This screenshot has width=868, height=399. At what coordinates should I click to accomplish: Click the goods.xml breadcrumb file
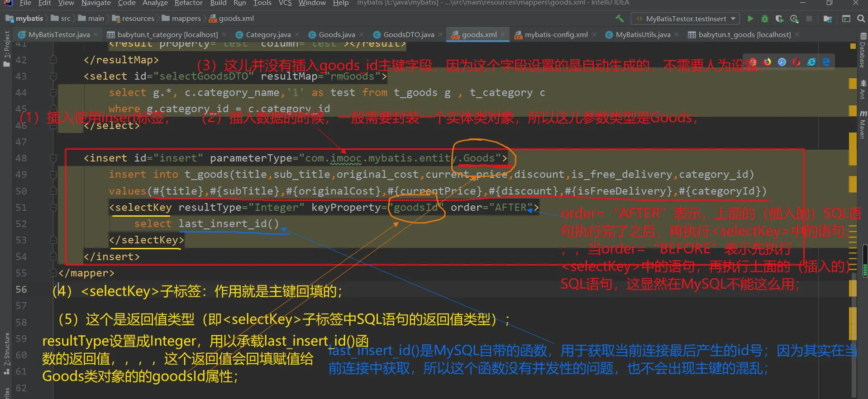[x=232, y=19]
